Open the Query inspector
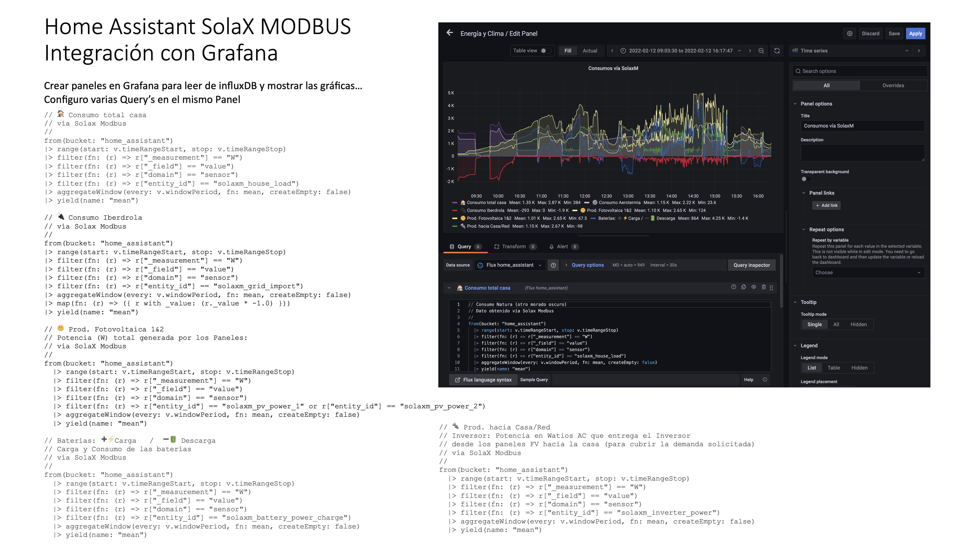 tap(751, 265)
